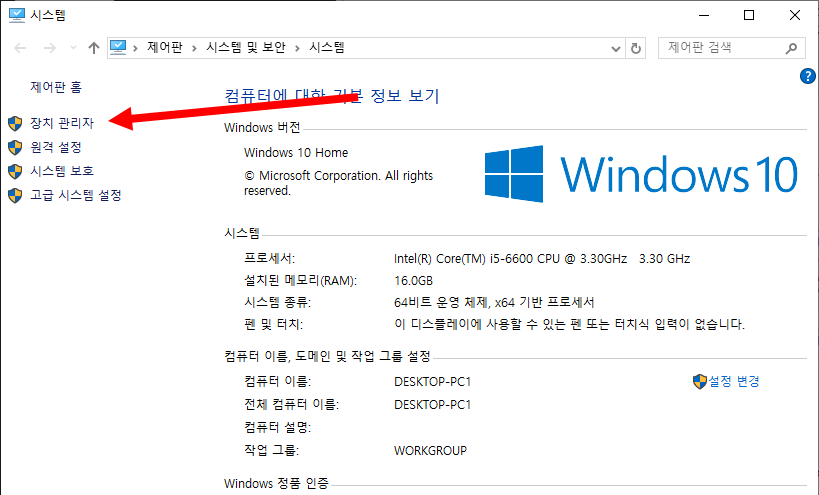Screen dimensions: 819x495
Task: Click the i5-6600 processor value
Action: pyautogui.click(x=542, y=258)
